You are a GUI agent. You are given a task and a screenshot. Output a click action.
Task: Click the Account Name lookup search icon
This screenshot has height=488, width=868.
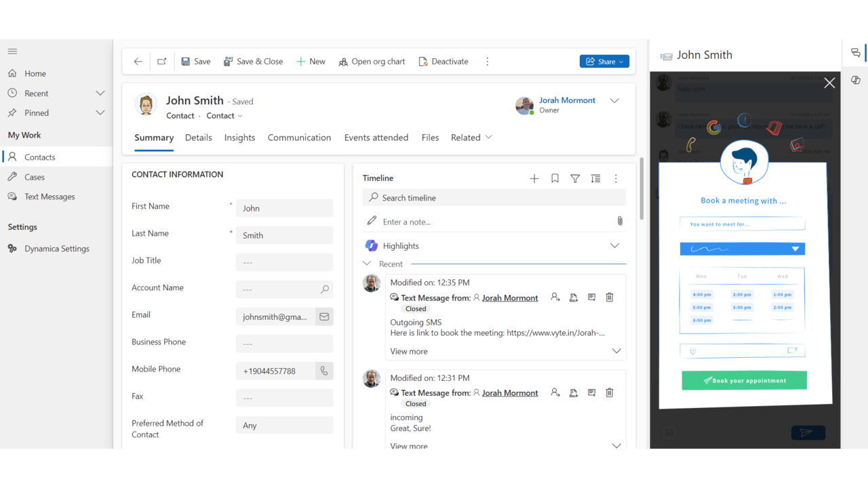(x=325, y=289)
